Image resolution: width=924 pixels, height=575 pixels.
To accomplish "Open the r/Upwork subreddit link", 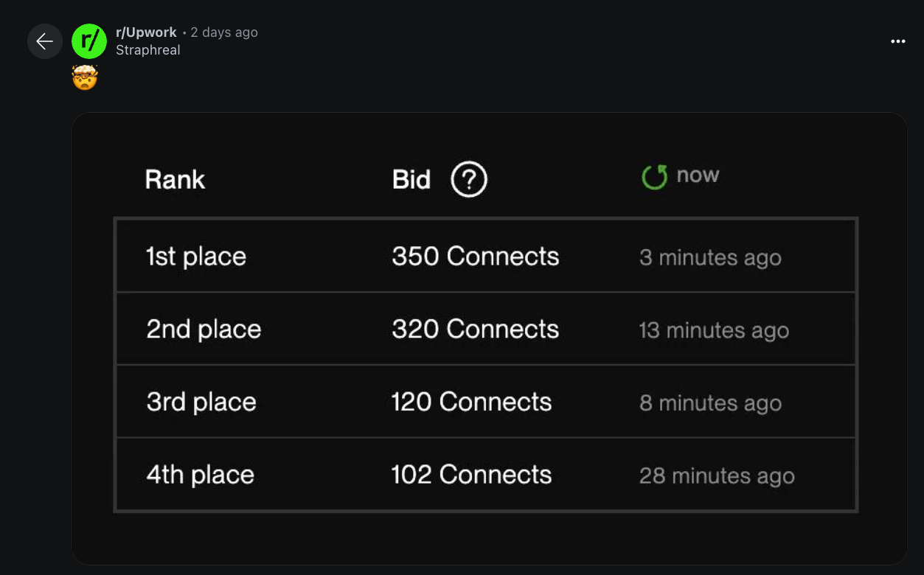I will [x=146, y=32].
